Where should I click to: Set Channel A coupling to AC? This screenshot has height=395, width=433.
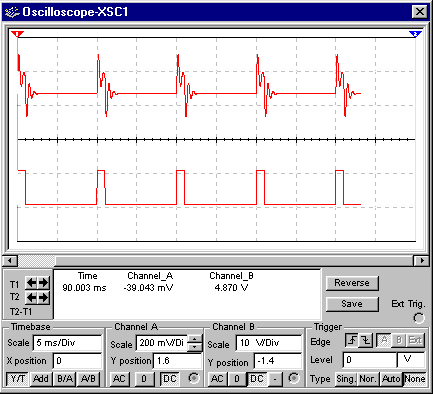click(x=119, y=379)
